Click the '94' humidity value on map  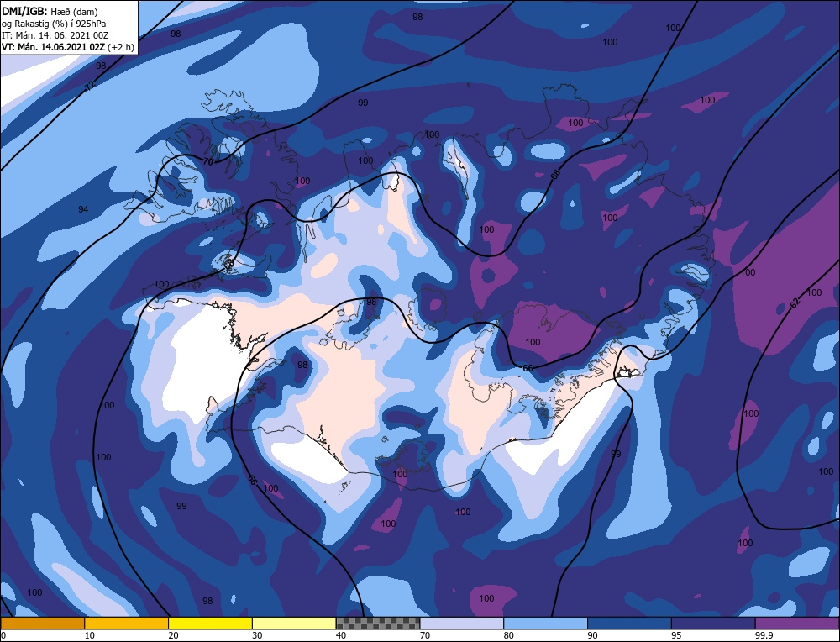(83, 209)
